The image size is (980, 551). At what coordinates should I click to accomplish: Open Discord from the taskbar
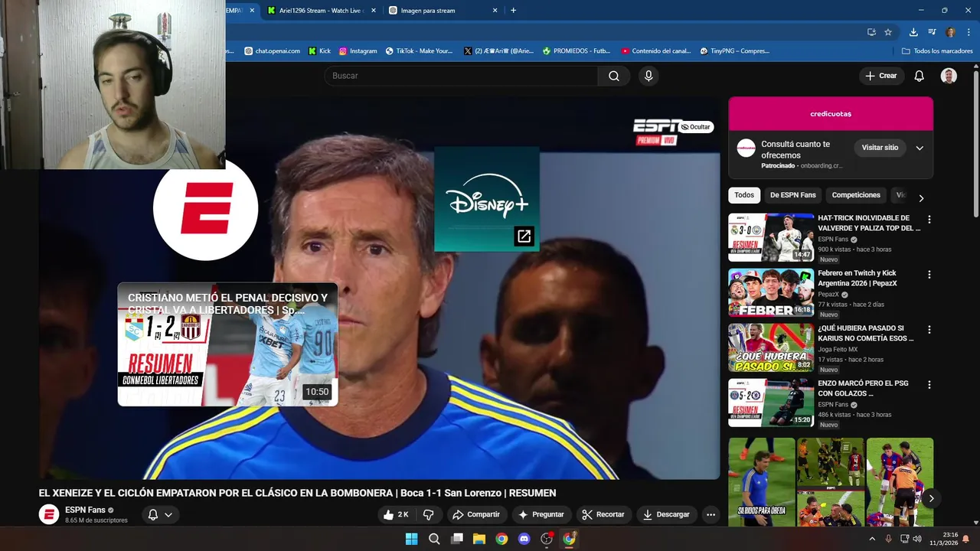[524, 539]
